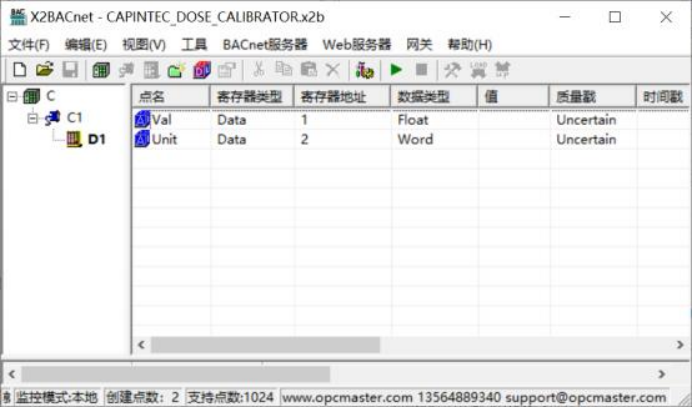Click Uncertain quality in the Val row
693x407 pixels.
click(586, 120)
